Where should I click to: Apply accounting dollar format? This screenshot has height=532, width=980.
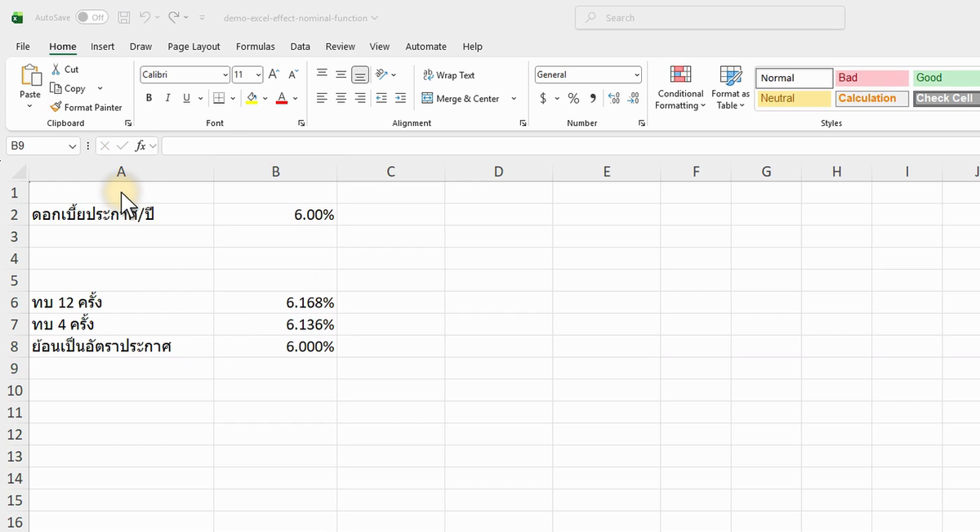(x=543, y=98)
